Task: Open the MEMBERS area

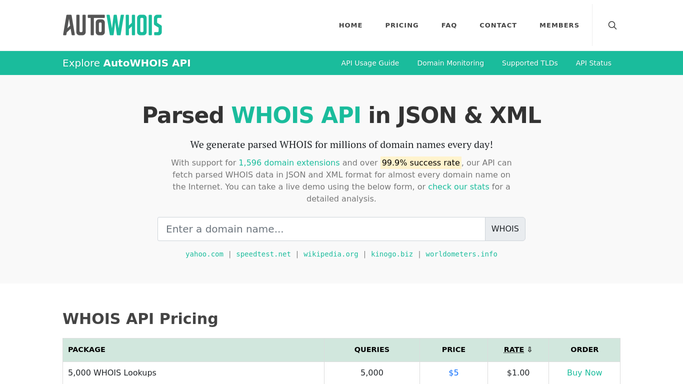Action: click(x=559, y=25)
